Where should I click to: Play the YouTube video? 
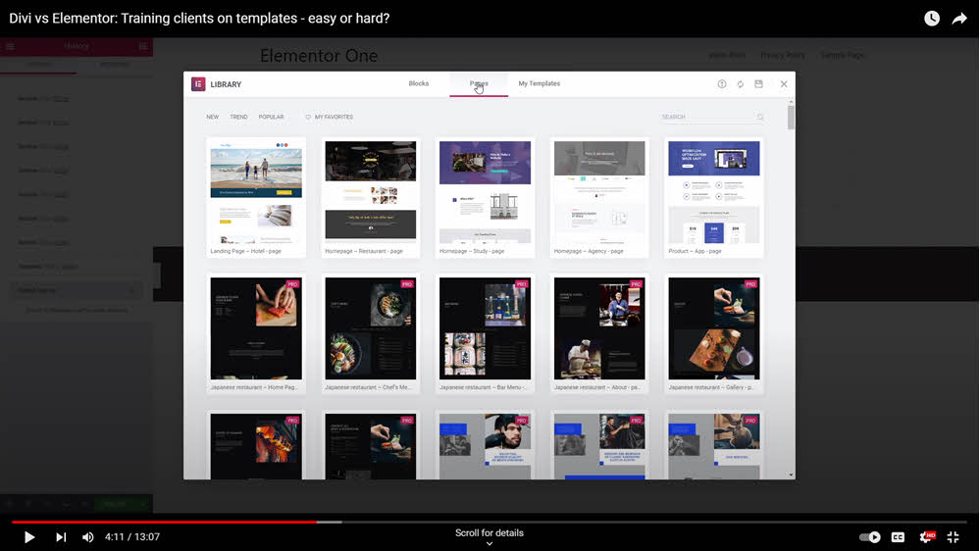(29, 537)
